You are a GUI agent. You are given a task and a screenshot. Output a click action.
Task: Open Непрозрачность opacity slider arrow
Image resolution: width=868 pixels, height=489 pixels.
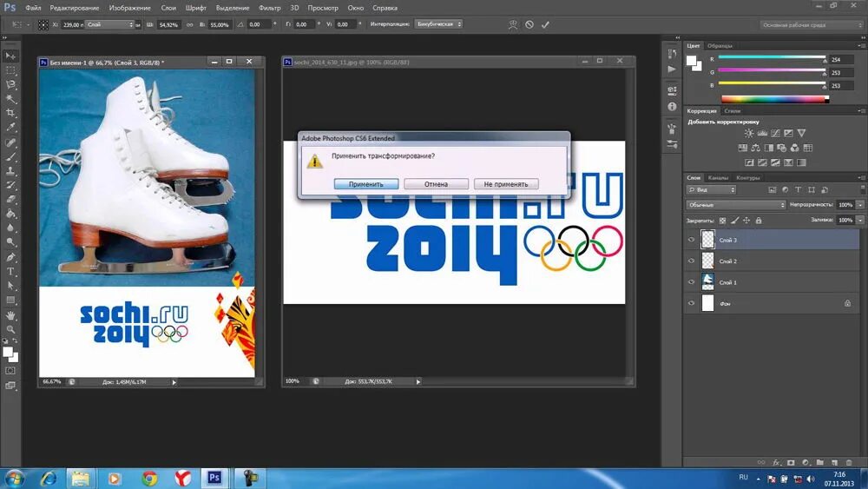[860, 205]
